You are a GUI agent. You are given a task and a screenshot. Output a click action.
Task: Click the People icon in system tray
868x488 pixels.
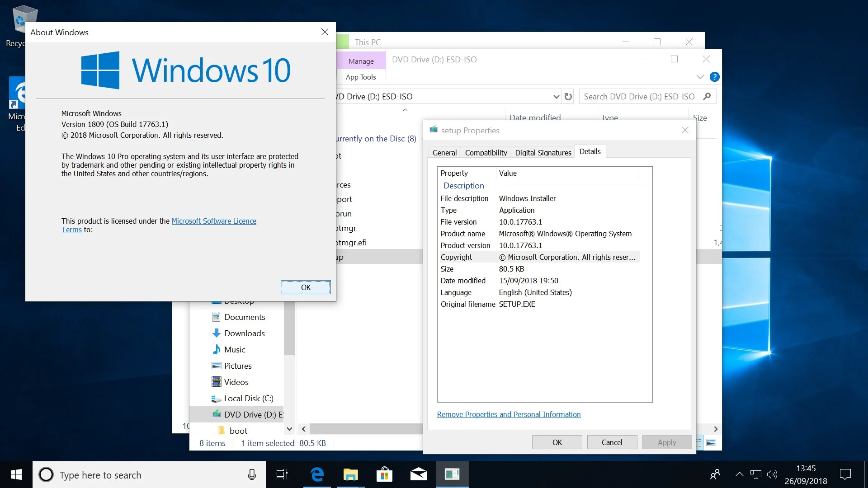[x=715, y=474]
